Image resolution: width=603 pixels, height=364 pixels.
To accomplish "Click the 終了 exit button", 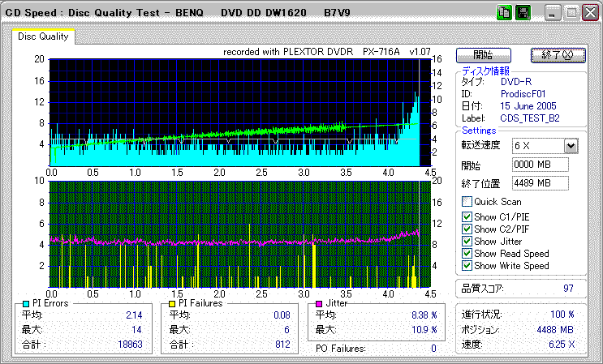I will pyautogui.click(x=557, y=55).
